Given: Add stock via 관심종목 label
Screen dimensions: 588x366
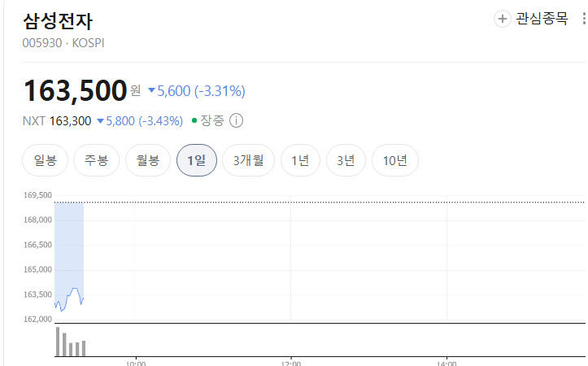Looking at the screenshot, I should 542,19.
